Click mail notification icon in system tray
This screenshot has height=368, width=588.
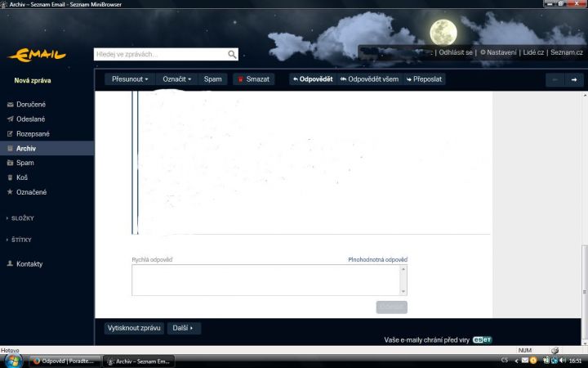(525, 361)
